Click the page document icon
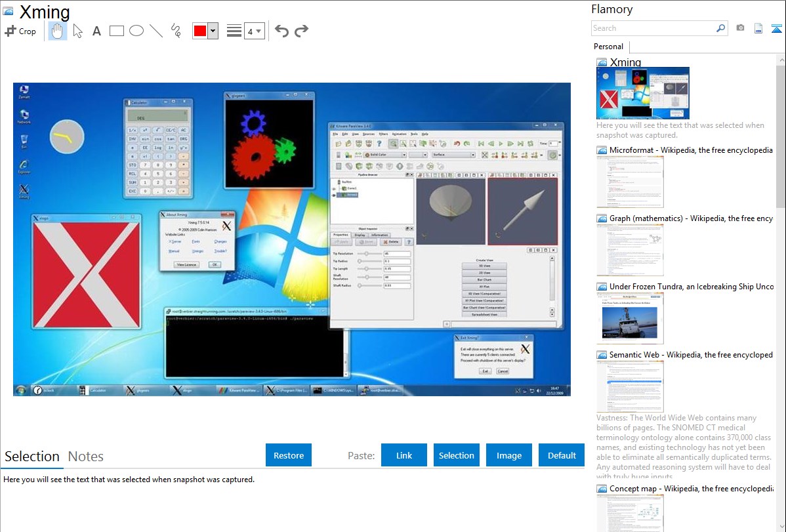The image size is (786, 532). point(758,28)
